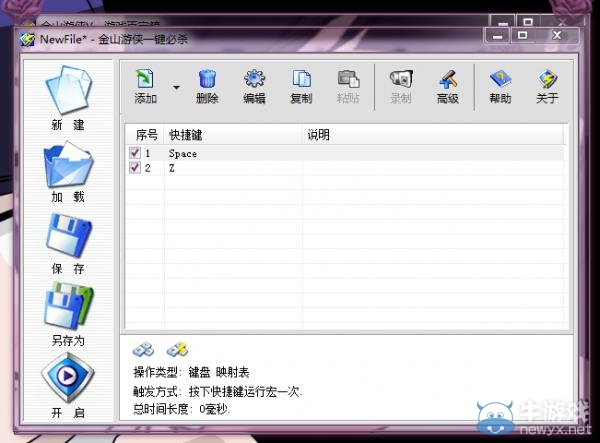
Task: Expand the dropdown arrow beside 添加
Action: [x=177, y=88]
